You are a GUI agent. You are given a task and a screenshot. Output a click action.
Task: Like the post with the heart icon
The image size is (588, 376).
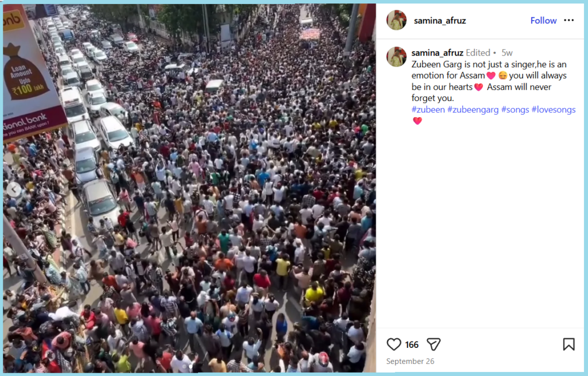(394, 344)
